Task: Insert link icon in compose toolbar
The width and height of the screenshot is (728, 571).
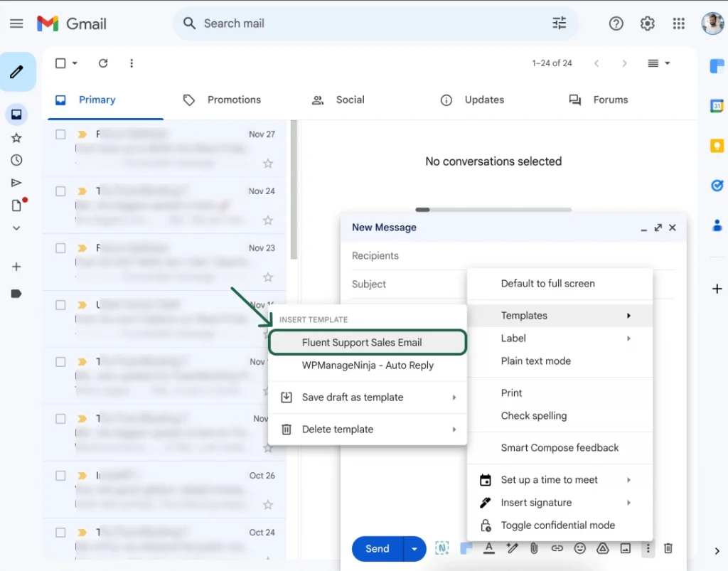Action: 557,548
